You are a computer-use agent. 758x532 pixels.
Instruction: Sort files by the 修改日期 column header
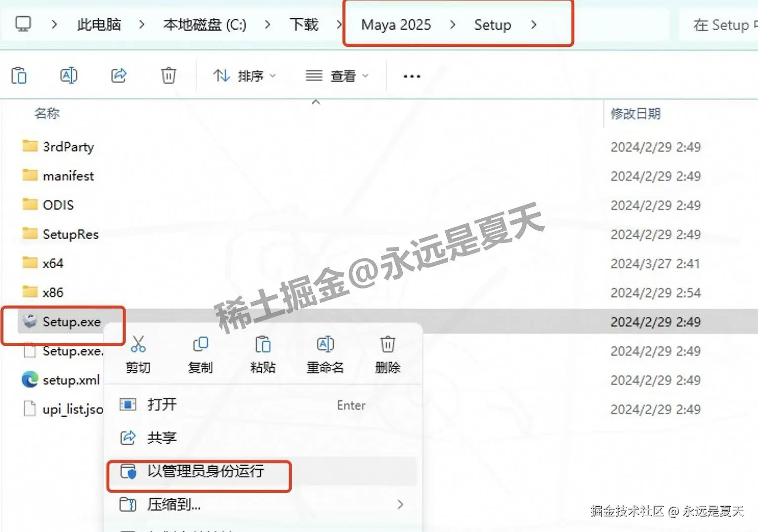pos(635,114)
